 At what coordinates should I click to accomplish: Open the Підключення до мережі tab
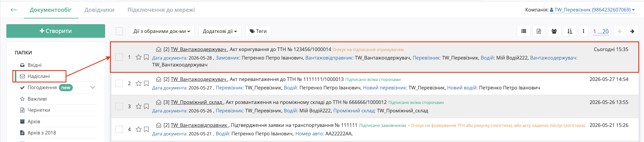(x=161, y=10)
